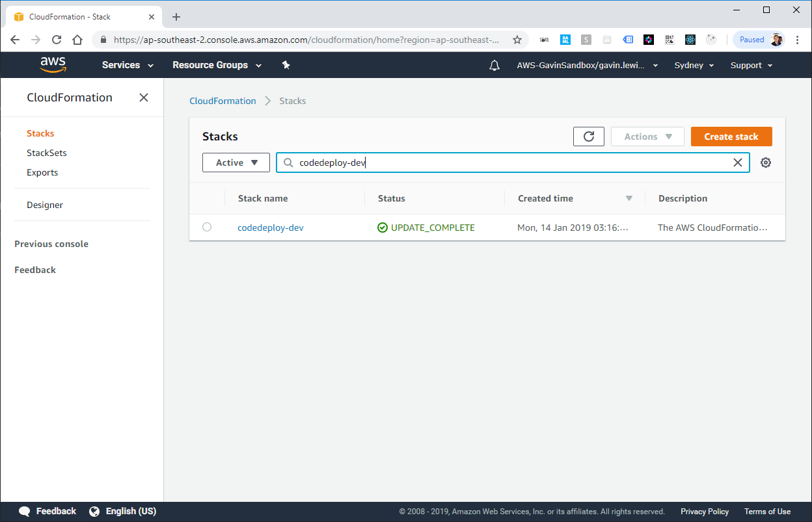This screenshot has width=812, height=522.
Task: Open the AWS-GavinSandbox account dropdown
Action: (x=588, y=65)
